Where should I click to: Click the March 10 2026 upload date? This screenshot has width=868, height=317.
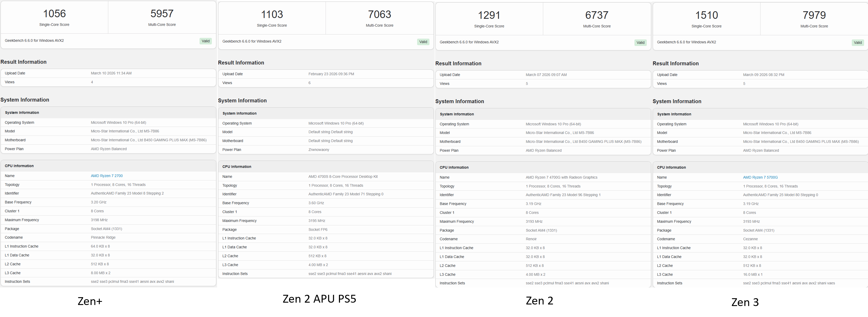(111, 73)
